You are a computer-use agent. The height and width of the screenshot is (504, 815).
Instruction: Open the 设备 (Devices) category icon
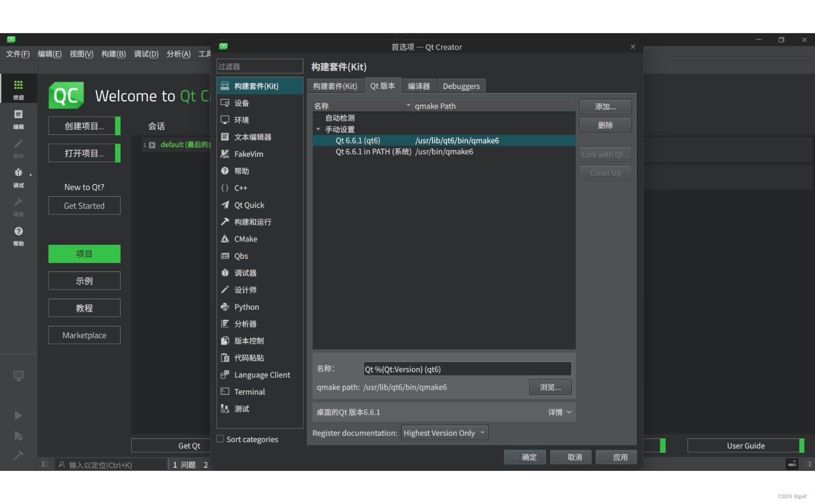tap(225, 103)
